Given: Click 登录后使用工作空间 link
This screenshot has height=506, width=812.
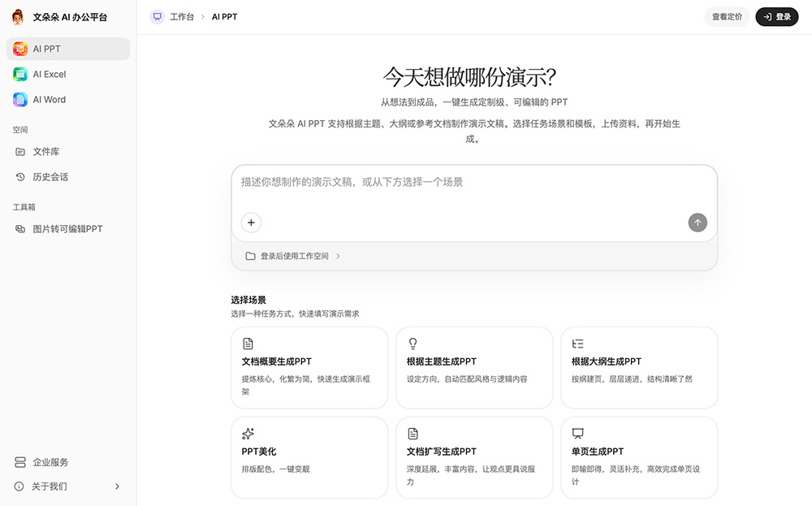Looking at the screenshot, I should [294, 256].
